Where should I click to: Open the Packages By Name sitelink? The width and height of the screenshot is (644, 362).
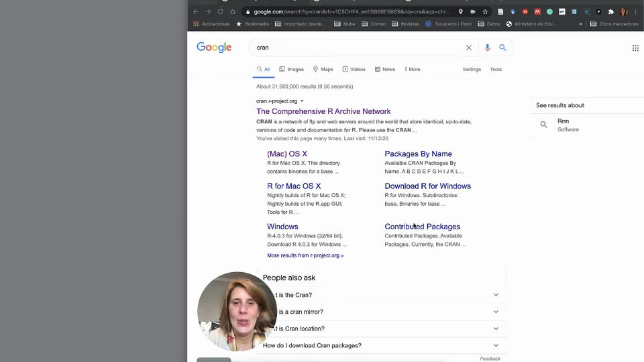click(x=418, y=154)
